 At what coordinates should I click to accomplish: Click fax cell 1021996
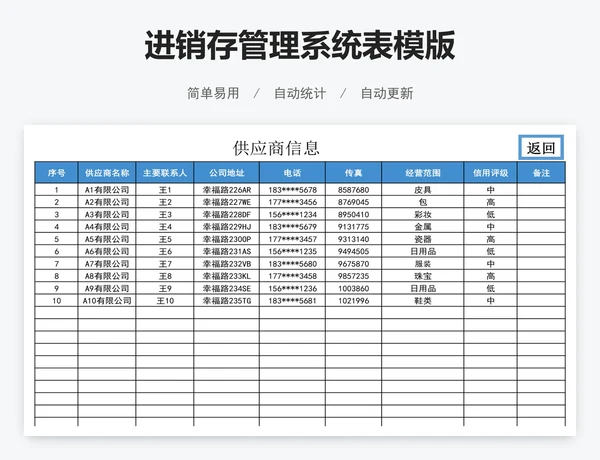tap(353, 301)
